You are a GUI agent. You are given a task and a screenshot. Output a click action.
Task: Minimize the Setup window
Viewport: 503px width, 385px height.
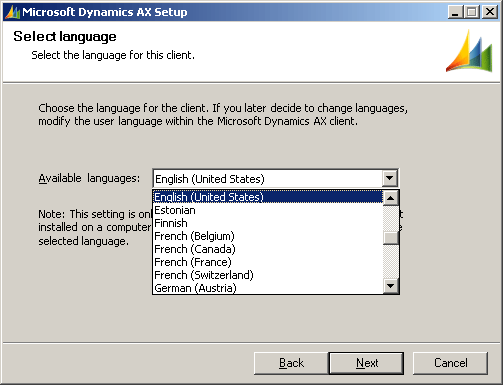click(x=455, y=12)
